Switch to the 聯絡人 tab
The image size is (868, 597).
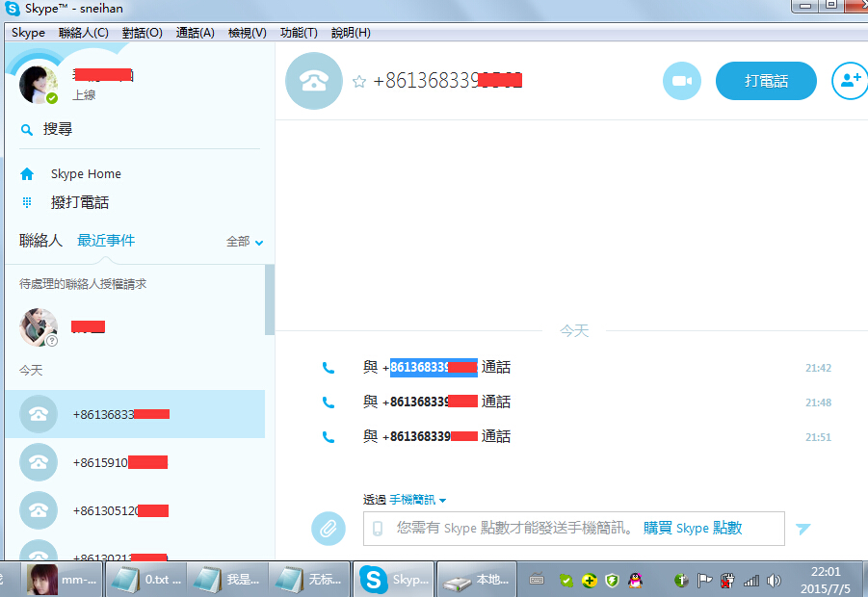tap(40, 241)
